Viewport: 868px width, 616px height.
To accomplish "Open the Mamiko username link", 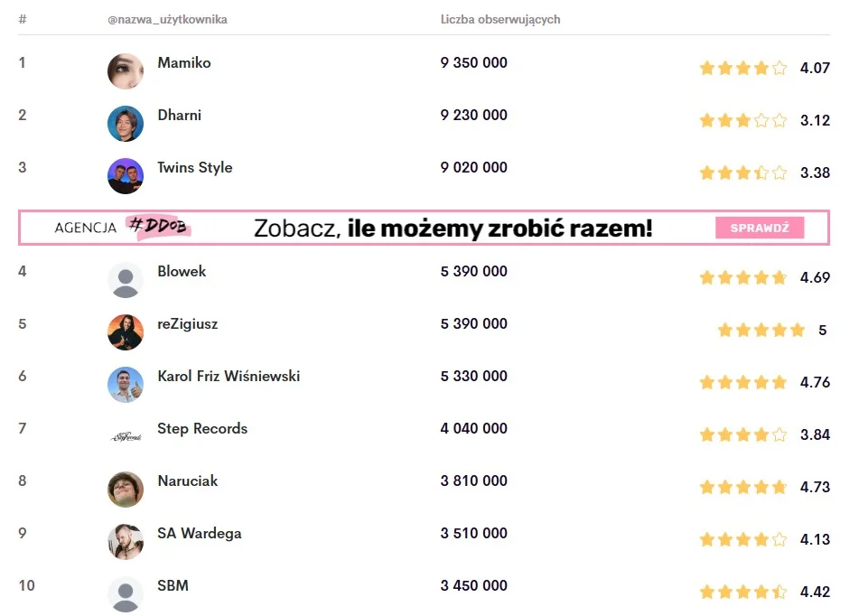I will [x=184, y=63].
